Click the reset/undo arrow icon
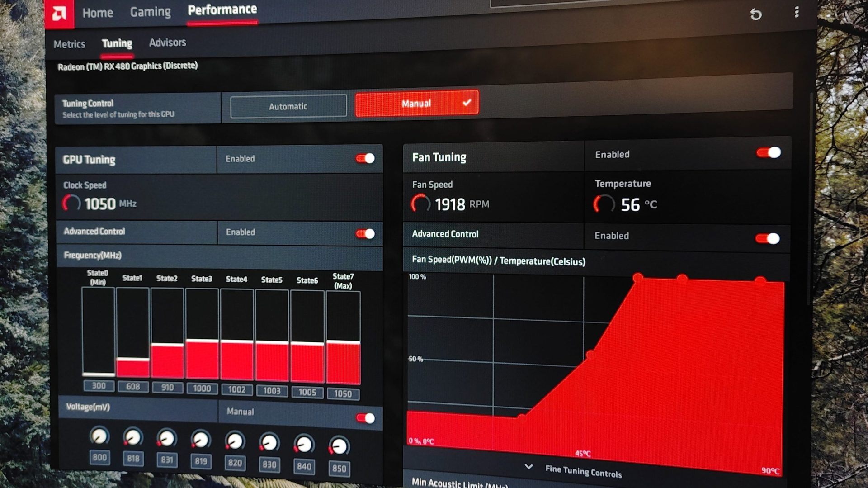The image size is (868, 488). (756, 14)
